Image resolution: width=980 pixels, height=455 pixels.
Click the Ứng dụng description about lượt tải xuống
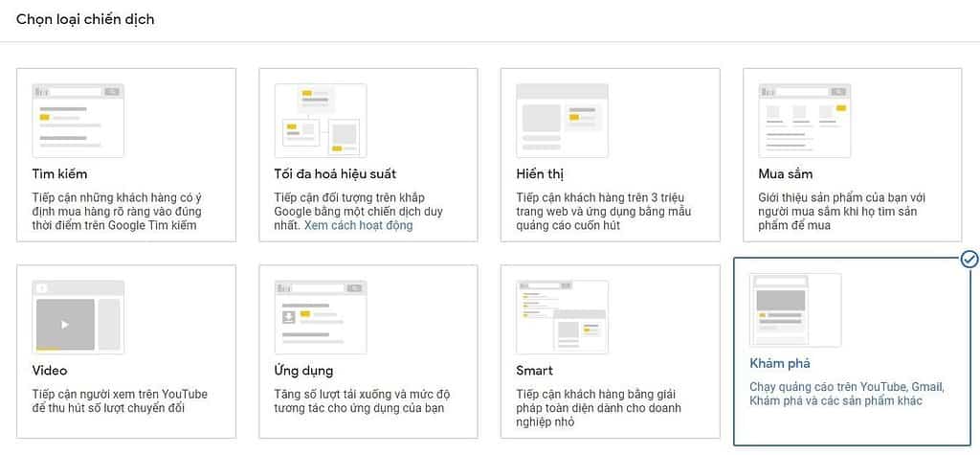pyautogui.click(x=362, y=401)
